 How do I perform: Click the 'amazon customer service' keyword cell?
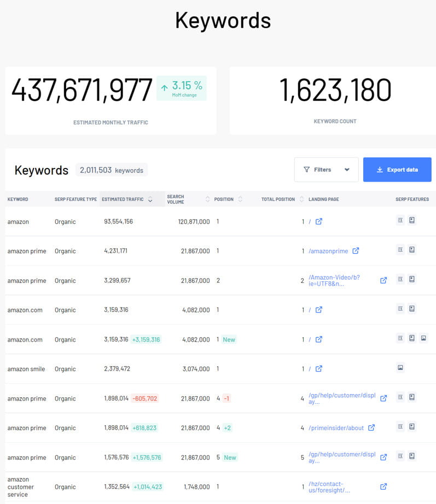[21, 487]
